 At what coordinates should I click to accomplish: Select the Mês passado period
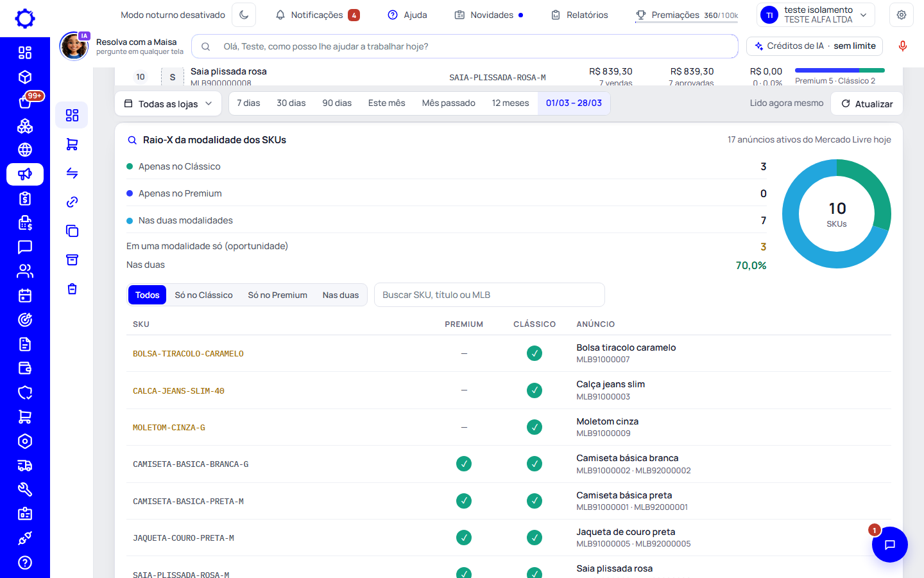(x=449, y=103)
